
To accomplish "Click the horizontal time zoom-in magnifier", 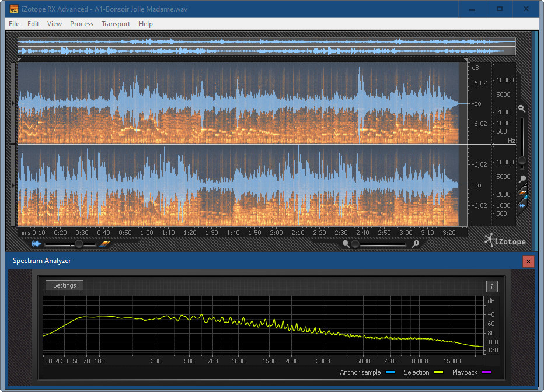I will (415, 244).
